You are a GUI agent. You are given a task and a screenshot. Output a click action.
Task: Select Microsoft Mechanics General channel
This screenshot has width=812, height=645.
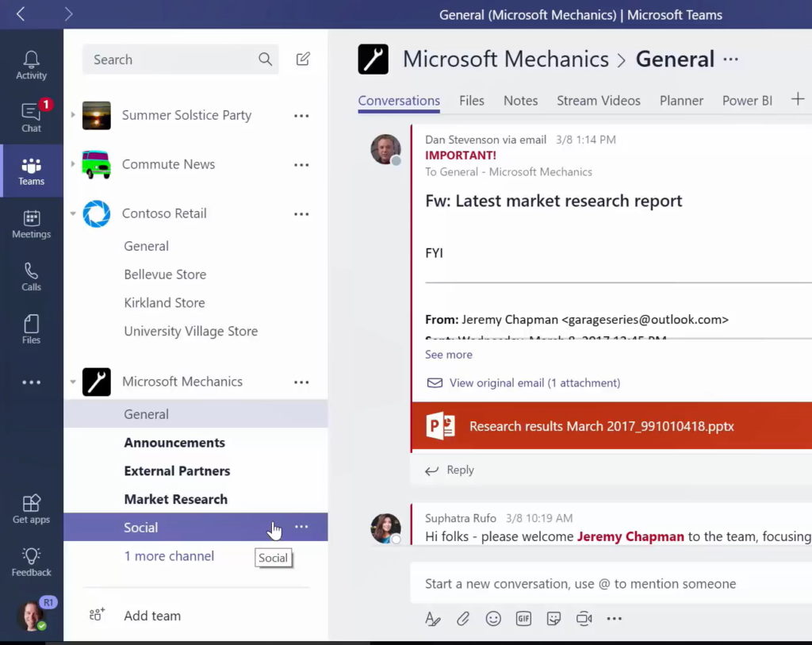[x=196, y=414]
